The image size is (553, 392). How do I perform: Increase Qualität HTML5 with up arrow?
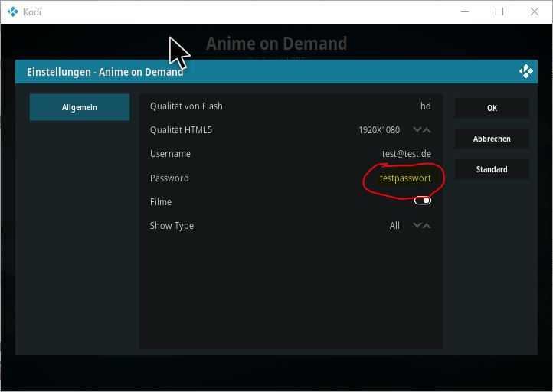[x=427, y=130]
